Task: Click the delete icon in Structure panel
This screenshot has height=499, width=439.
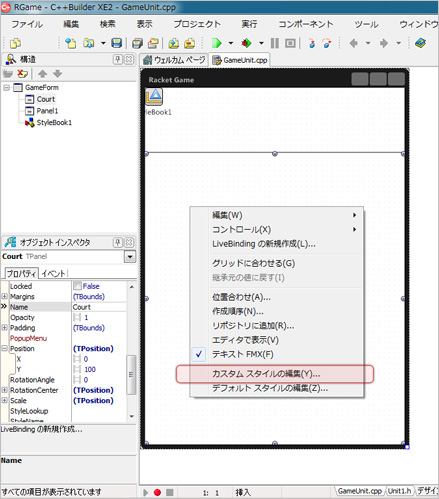Action: click(23, 74)
